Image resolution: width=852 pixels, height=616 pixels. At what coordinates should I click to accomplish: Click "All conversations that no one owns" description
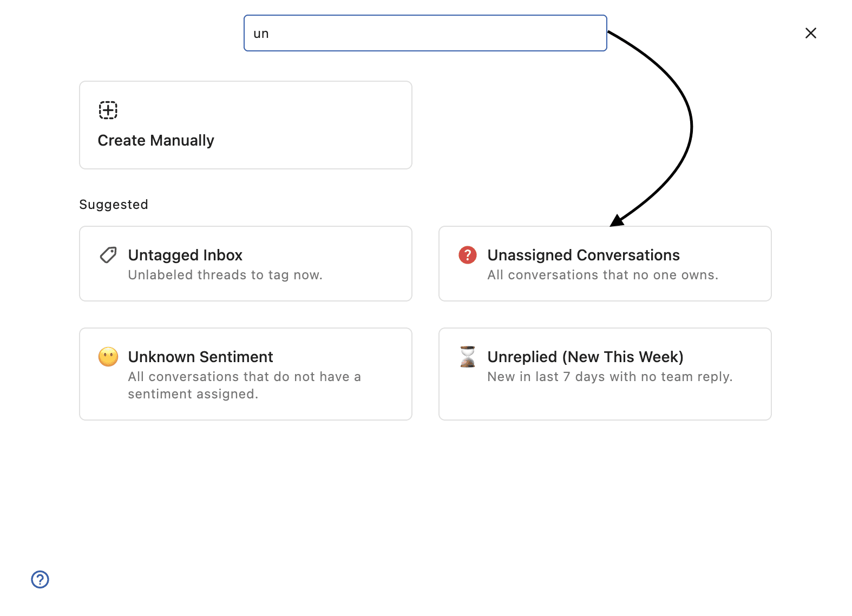pos(602,275)
